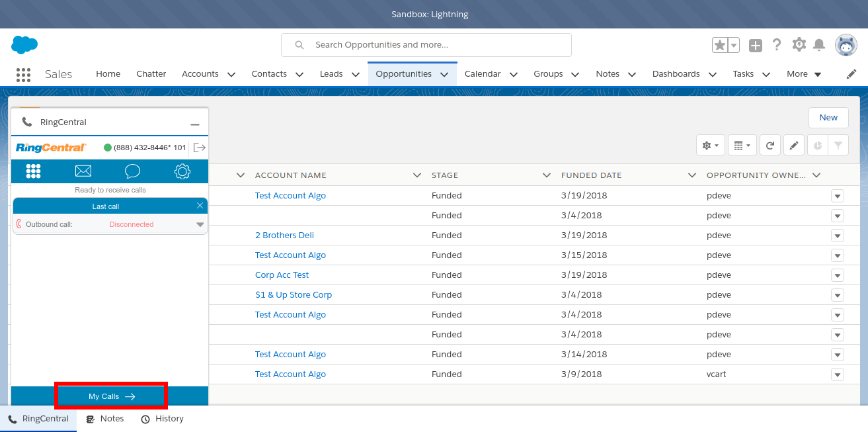The width and height of the screenshot is (868, 432).
Task: Expand the Outbound call disconnected details
Action: point(200,225)
